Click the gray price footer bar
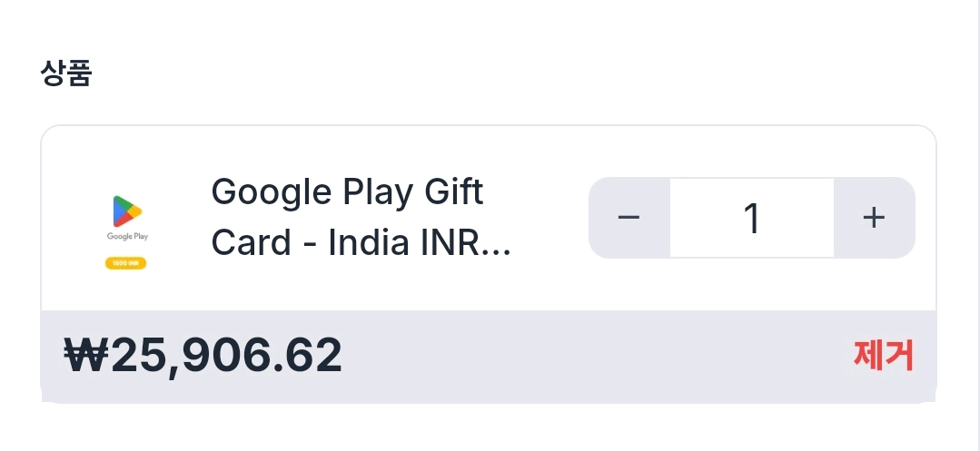The height and width of the screenshot is (451, 980). (590, 356)
